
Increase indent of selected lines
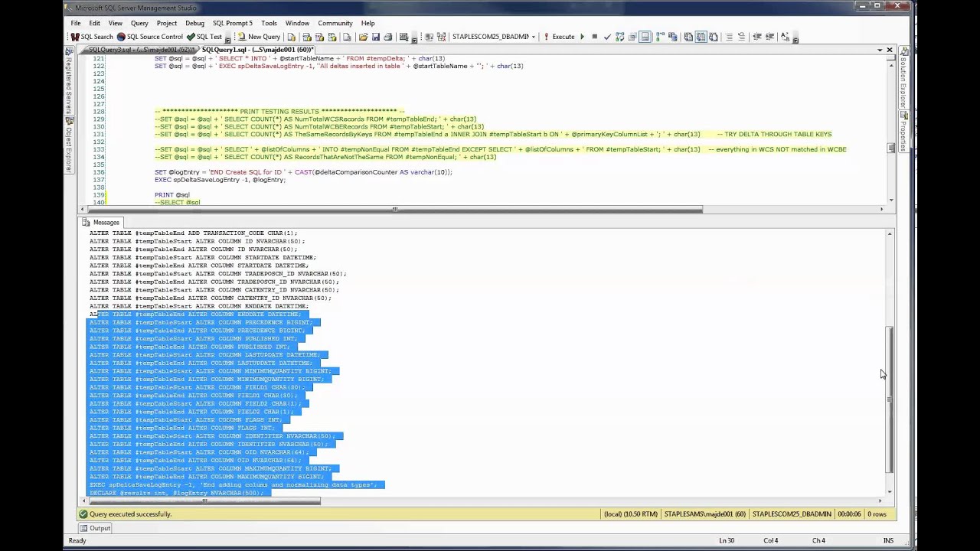click(x=769, y=37)
